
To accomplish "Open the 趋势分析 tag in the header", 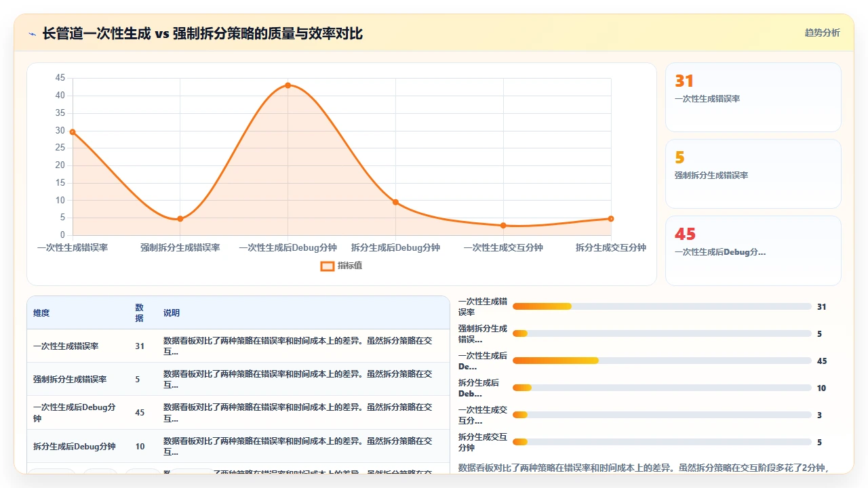I will pyautogui.click(x=822, y=33).
